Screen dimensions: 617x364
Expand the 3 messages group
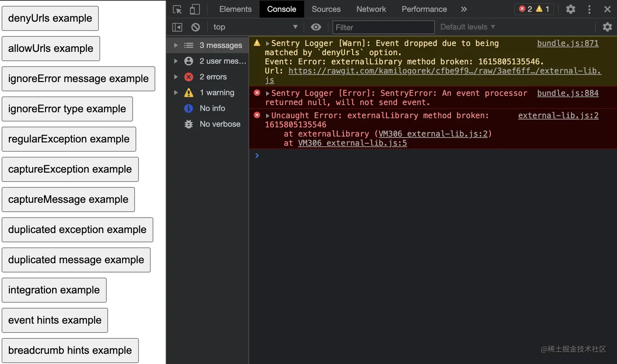pos(176,45)
